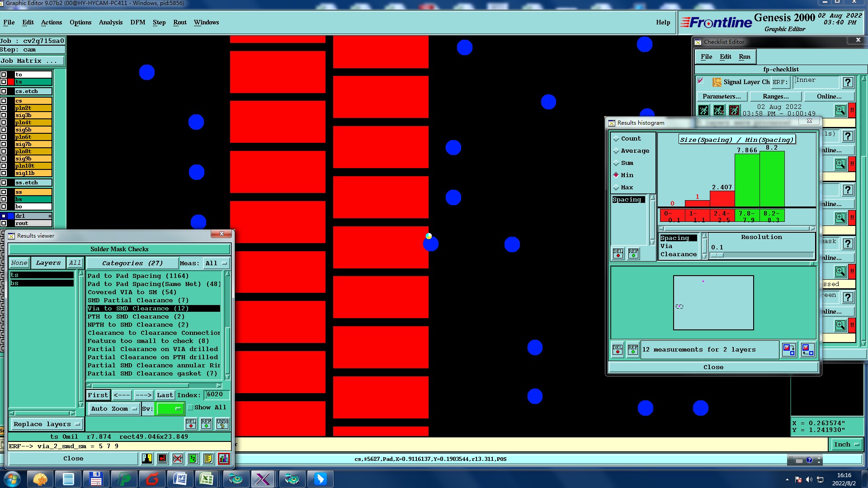Open results magnifier beside Signal Layer timestamp
Viewport: 868px width, 488px height.
coord(840,110)
